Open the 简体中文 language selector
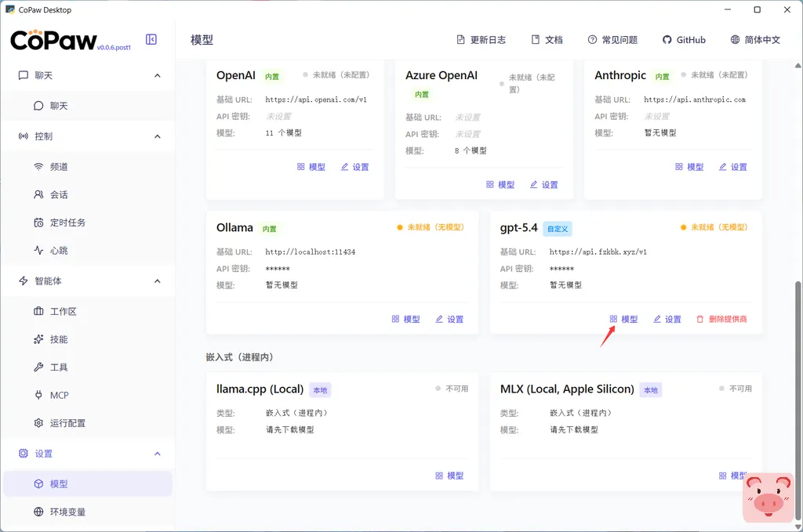Viewport: 803px width, 532px height. (755, 40)
